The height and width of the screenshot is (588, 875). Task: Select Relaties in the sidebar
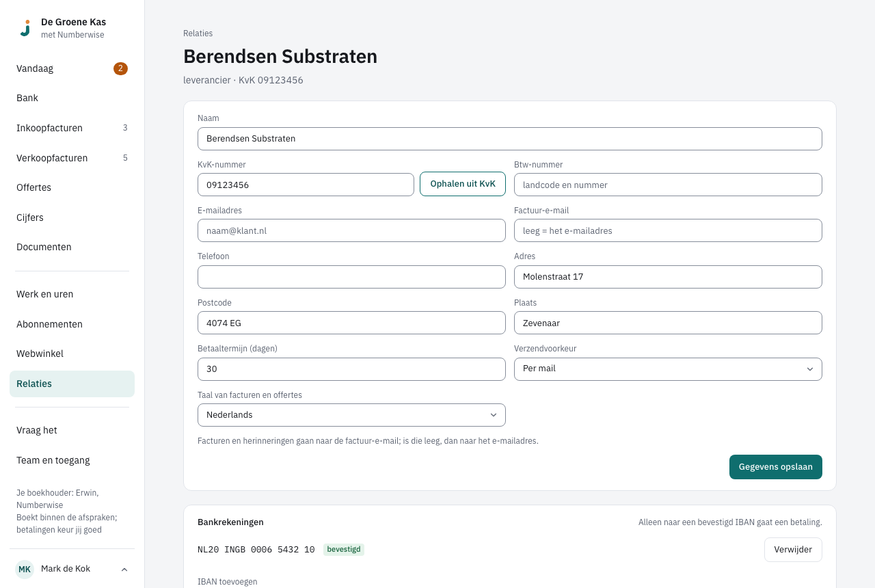coord(72,384)
